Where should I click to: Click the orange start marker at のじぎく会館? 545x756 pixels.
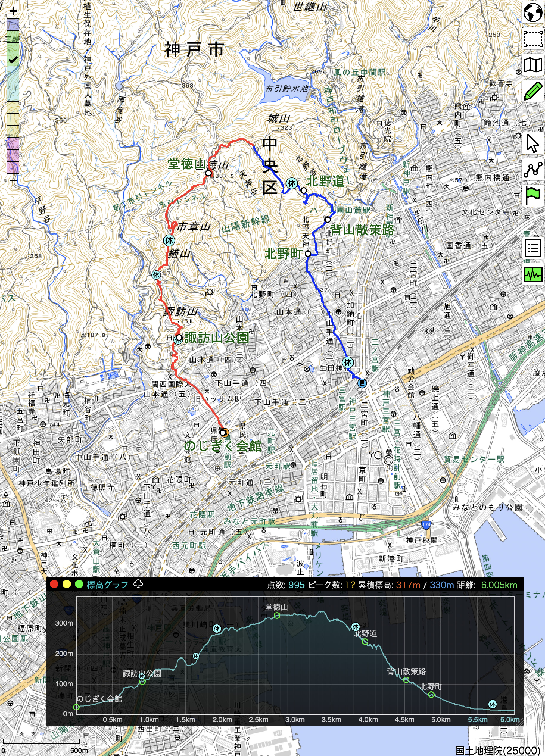[224, 433]
